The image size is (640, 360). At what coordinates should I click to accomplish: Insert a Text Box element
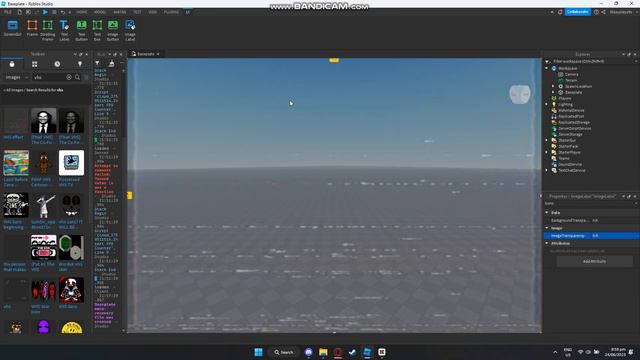(97, 30)
